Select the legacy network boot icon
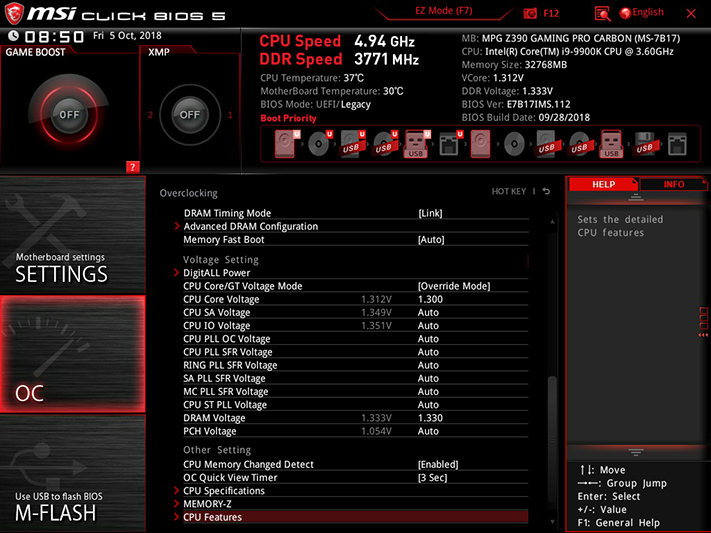The width and height of the screenshot is (711, 533). (x=677, y=144)
